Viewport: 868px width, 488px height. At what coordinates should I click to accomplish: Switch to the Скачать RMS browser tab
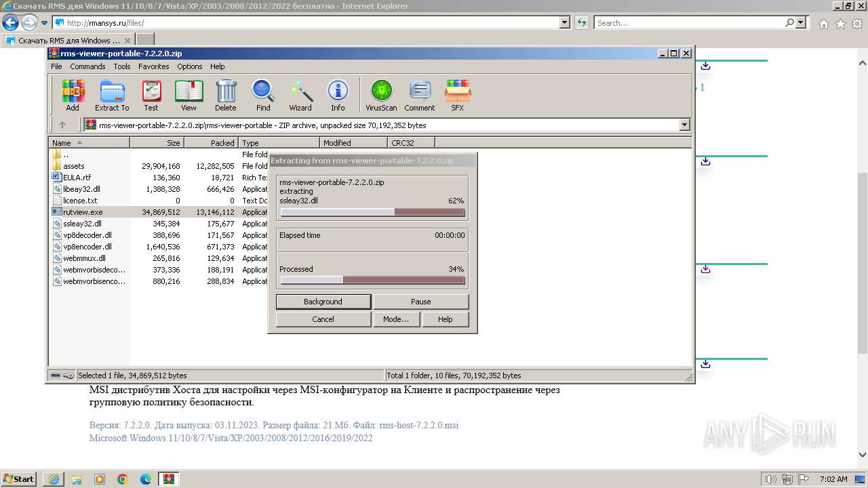[68, 40]
